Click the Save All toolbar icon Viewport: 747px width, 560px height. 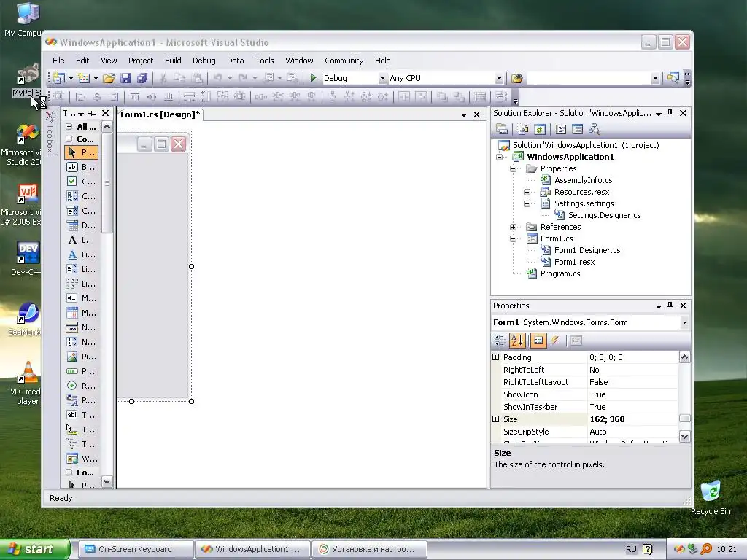142,78
